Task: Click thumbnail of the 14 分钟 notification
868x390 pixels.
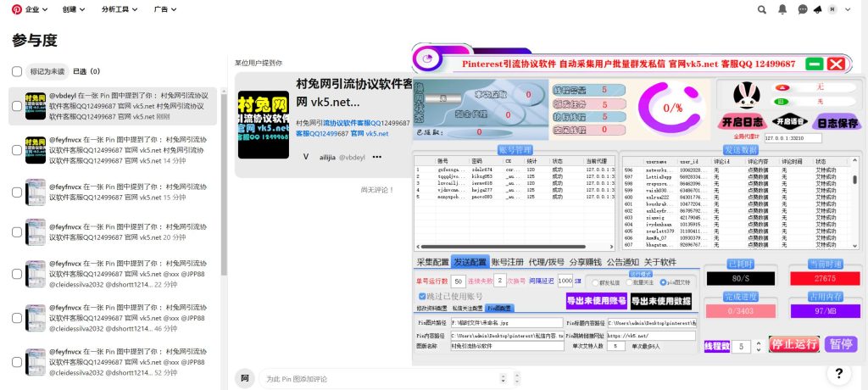Action: [x=36, y=150]
